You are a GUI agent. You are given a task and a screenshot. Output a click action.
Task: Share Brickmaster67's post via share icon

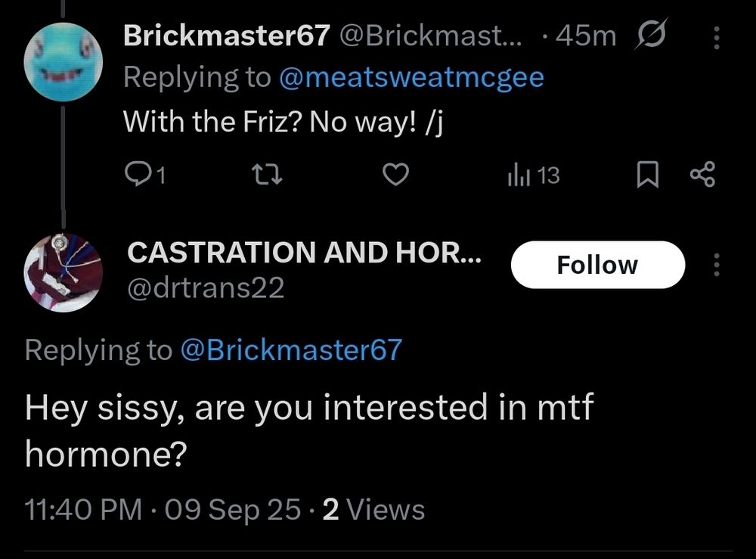pyautogui.click(x=702, y=176)
